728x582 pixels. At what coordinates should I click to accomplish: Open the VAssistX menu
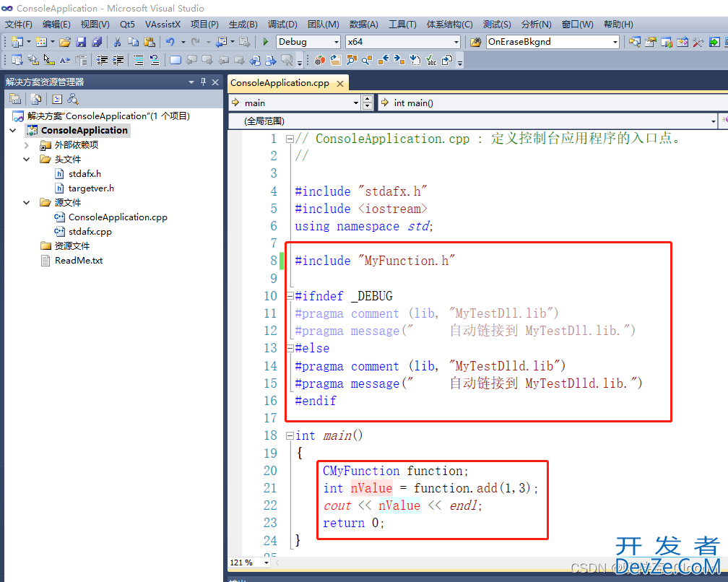tap(162, 24)
